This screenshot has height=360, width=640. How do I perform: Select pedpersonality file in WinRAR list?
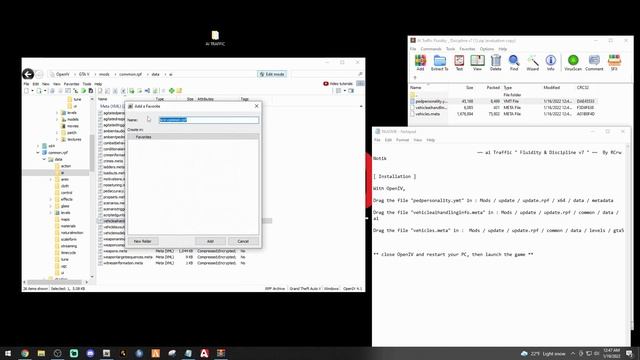pos(503,101)
